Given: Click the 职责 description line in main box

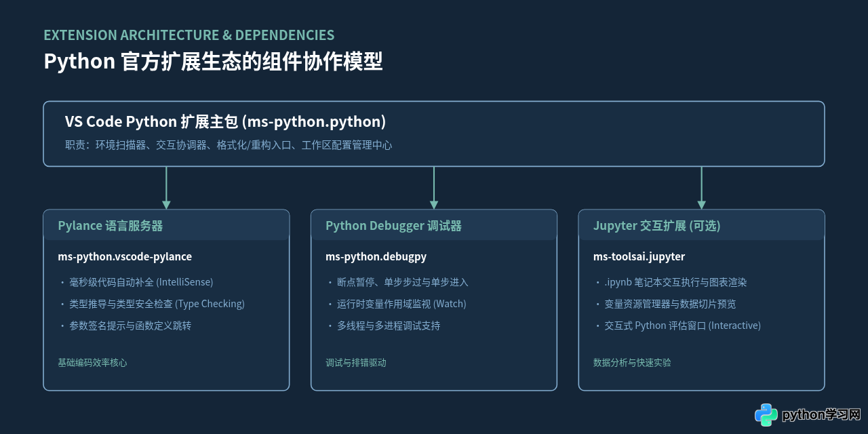Looking at the screenshot, I should click(x=229, y=145).
